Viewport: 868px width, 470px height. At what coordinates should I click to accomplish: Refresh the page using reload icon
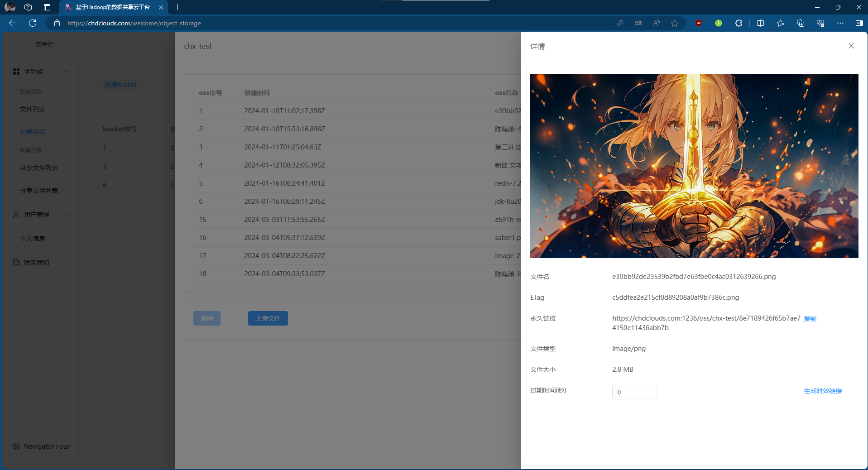coord(33,23)
